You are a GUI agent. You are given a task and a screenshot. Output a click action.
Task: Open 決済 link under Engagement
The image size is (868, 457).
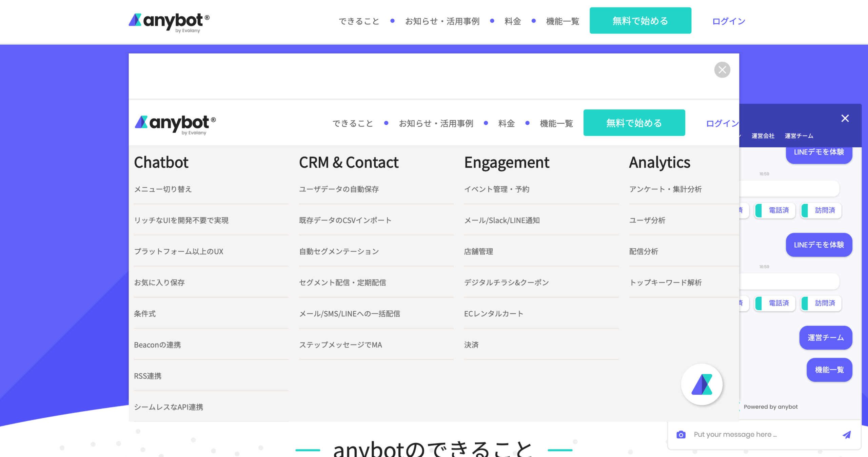[x=471, y=345]
